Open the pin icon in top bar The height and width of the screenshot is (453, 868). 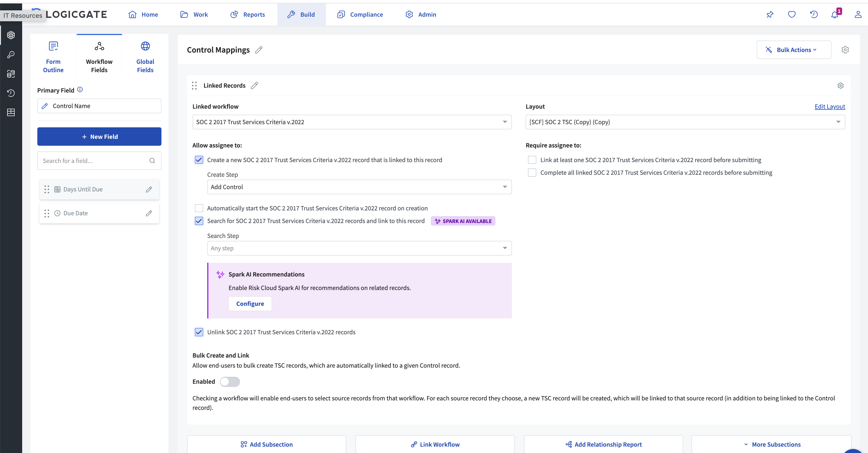coord(770,14)
